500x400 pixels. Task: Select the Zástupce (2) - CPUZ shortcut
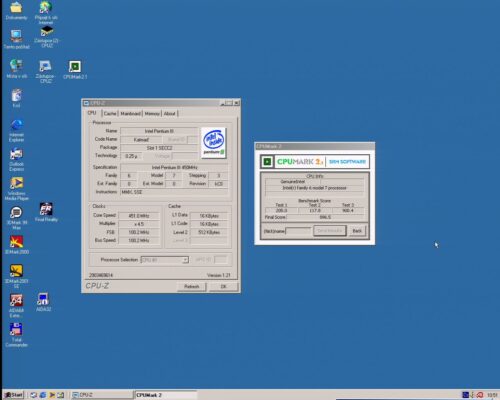point(46,36)
